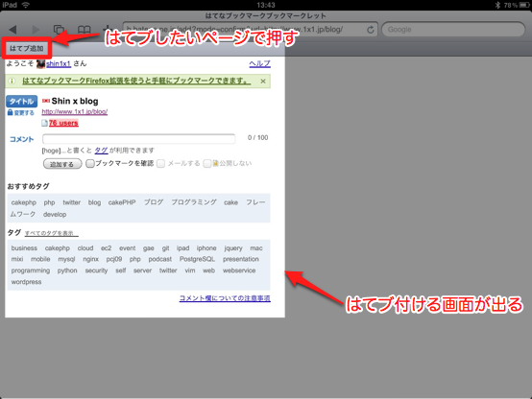This screenshot has width=532, height=399.
Task: Select the vim tag
Action: click(x=190, y=270)
